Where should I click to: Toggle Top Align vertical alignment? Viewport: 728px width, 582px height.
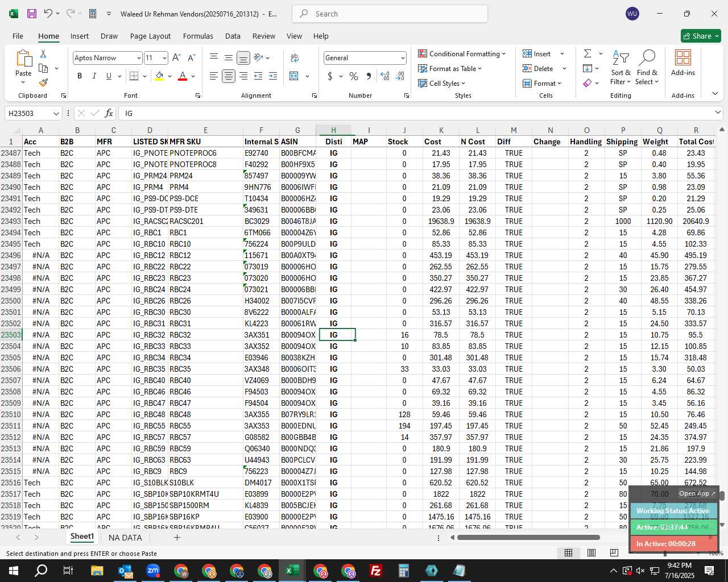(214, 57)
